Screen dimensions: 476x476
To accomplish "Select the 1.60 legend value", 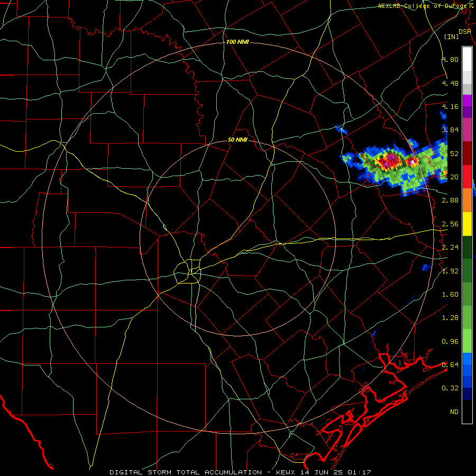I will [450, 295].
